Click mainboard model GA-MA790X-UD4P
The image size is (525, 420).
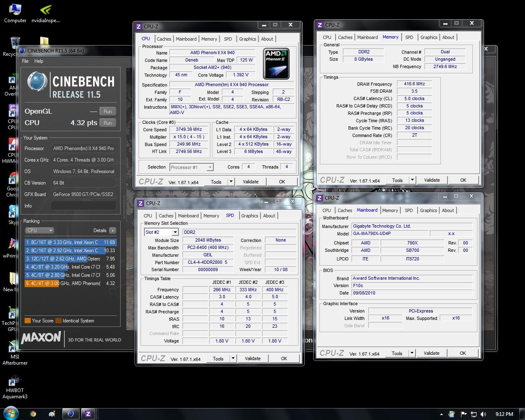[390, 233]
